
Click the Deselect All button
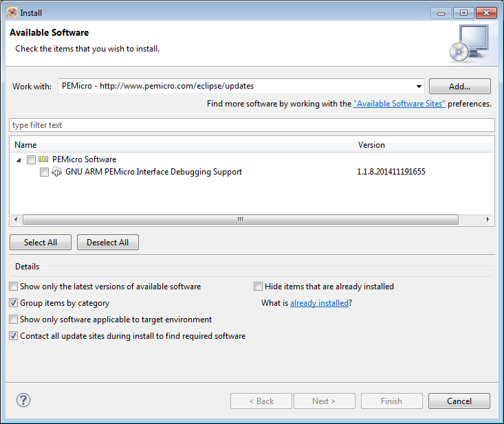108,242
